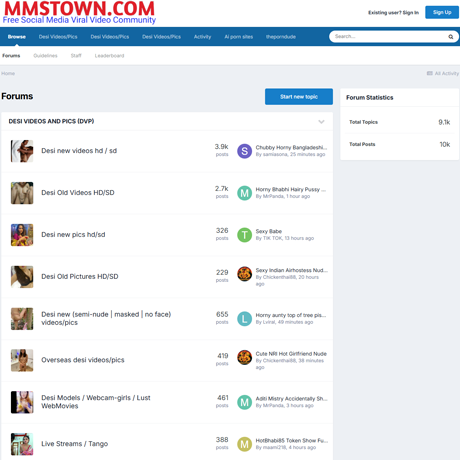Switch to the Staff tab
The image size is (460, 460).
pyautogui.click(x=76, y=56)
